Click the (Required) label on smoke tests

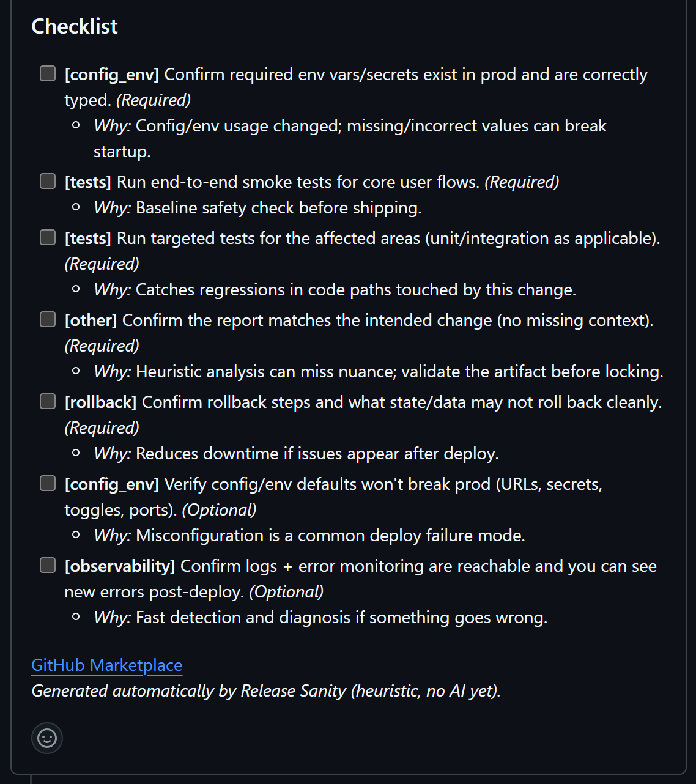pyautogui.click(x=522, y=182)
